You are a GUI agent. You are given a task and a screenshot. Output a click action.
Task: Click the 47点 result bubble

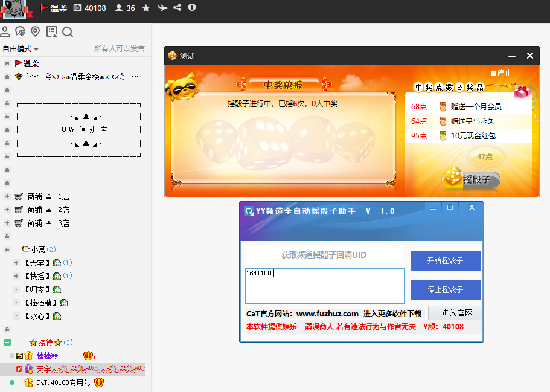click(485, 157)
